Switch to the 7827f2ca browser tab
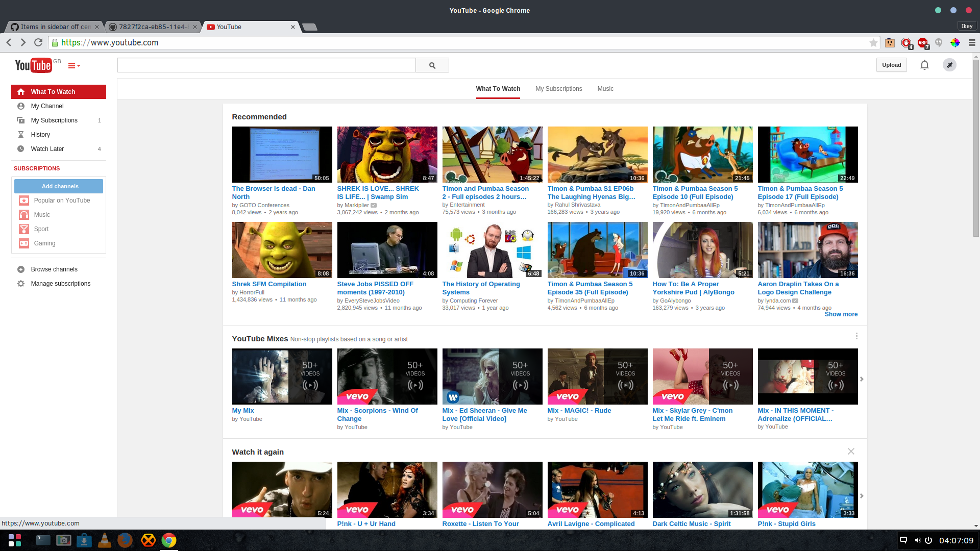The height and width of the screenshot is (551, 980). 152,27
